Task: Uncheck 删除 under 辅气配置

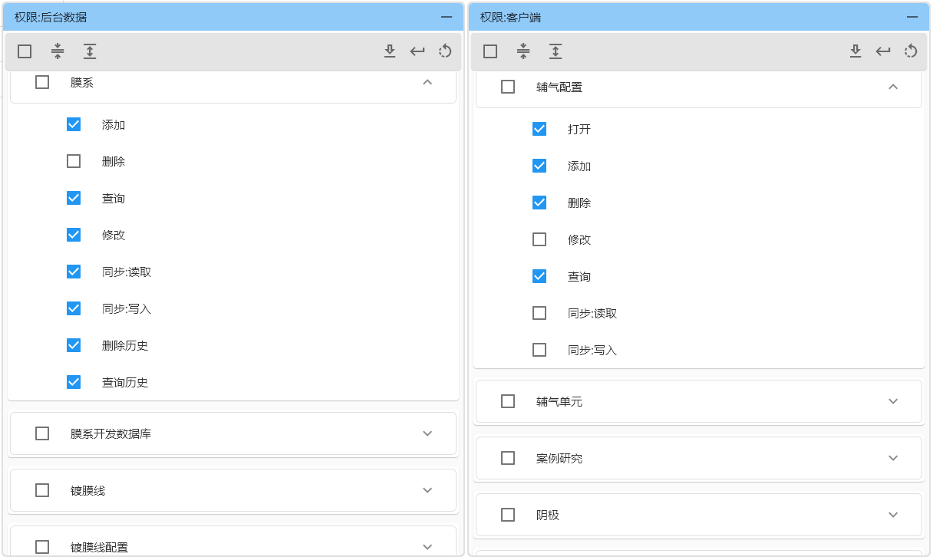Action: 539,203
